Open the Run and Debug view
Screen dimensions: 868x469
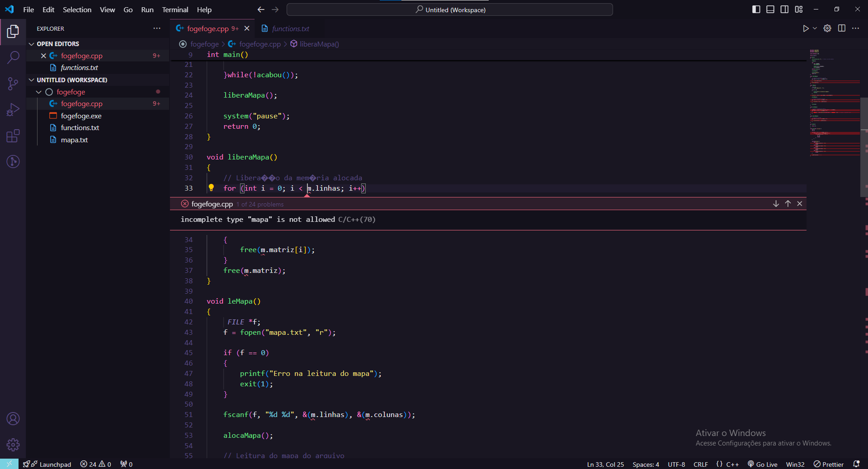point(13,110)
